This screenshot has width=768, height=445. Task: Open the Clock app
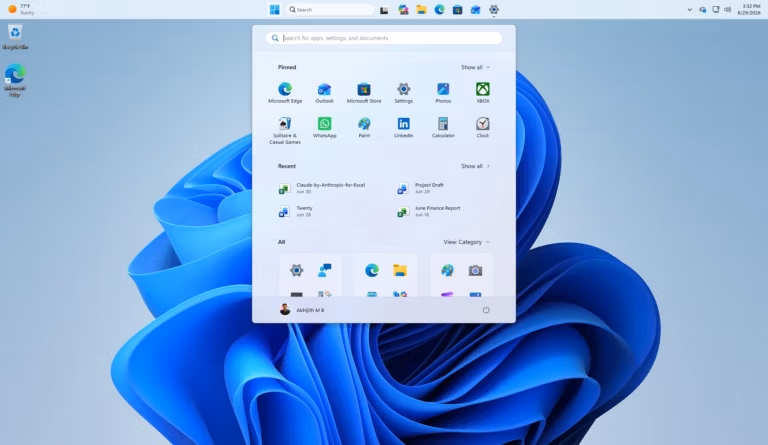point(483,127)
